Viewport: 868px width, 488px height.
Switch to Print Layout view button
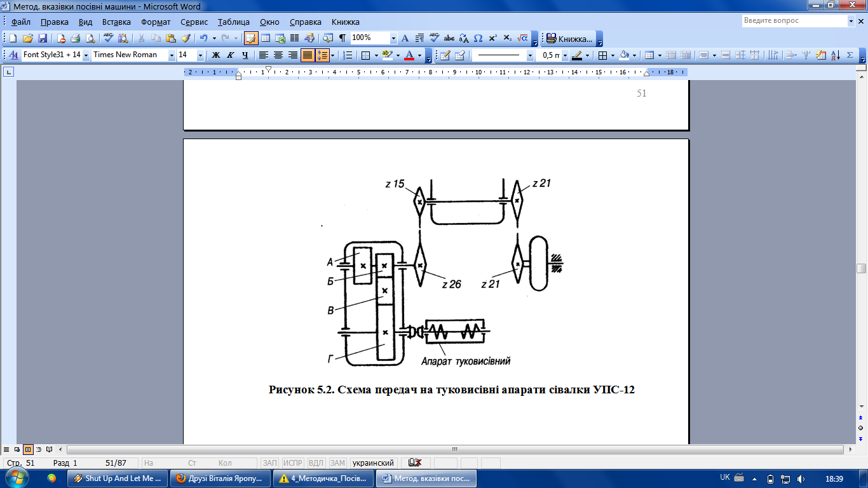tap(28, 449)
